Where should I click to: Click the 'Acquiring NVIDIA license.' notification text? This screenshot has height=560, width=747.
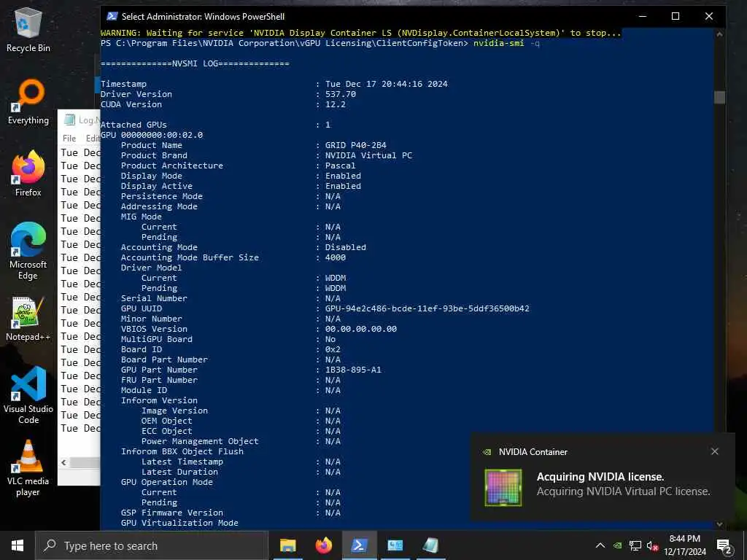coord(600,477)
